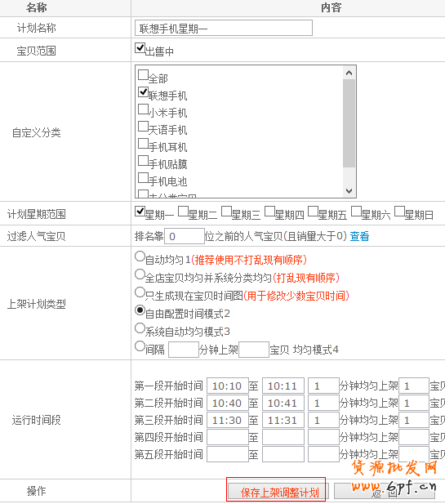445x504 pixels.
Task: Click the 第三段 item count field
Action: point(414,420)
